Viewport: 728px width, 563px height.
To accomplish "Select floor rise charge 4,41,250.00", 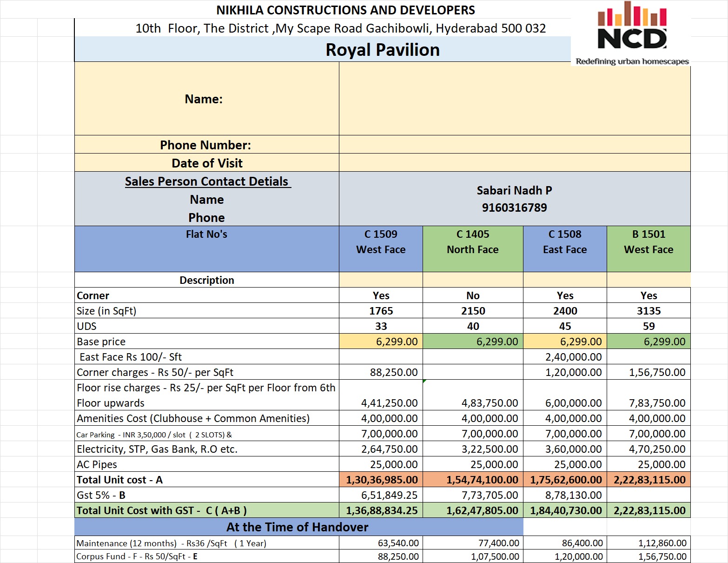I will pyautogui.click(x=381, y=395).
